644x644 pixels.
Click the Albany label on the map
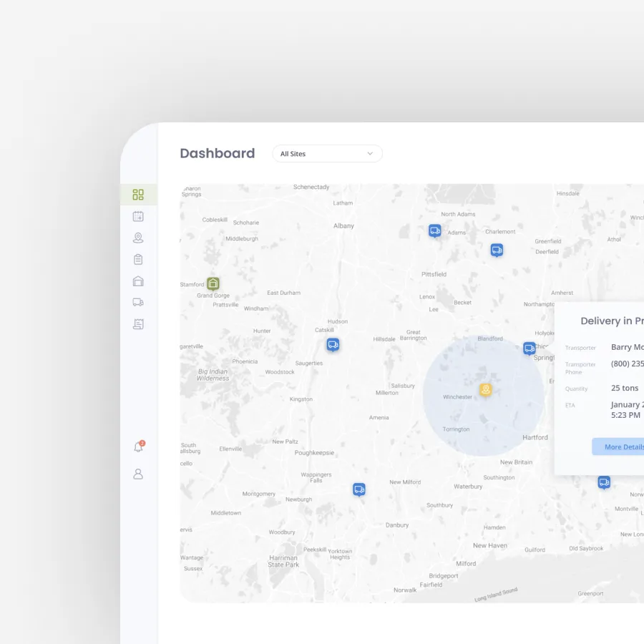343,226
